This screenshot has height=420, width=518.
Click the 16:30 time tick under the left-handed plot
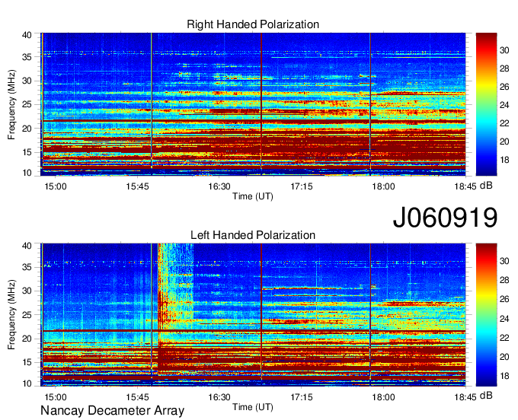(219, 397)
